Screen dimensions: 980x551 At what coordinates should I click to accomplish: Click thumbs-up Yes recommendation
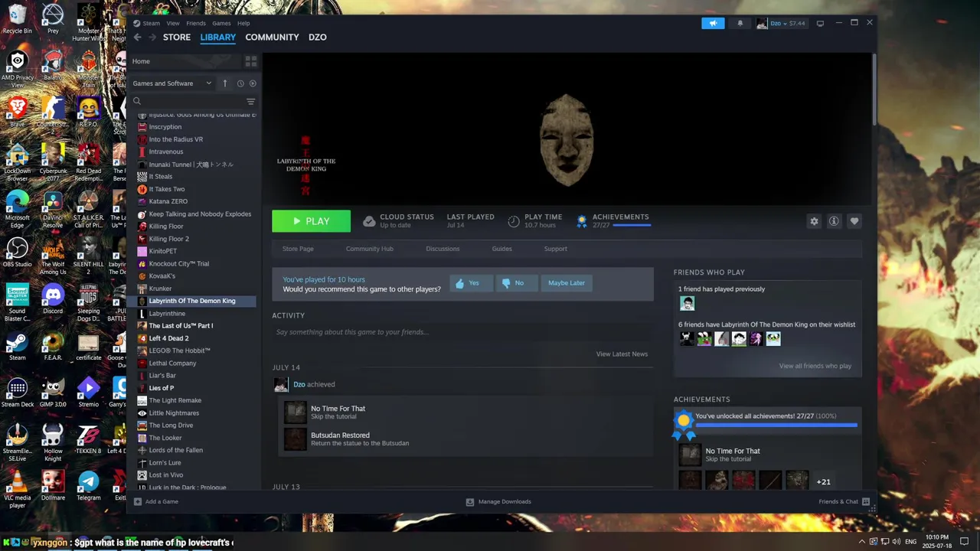pyautogui.click(x=470, y=283)
